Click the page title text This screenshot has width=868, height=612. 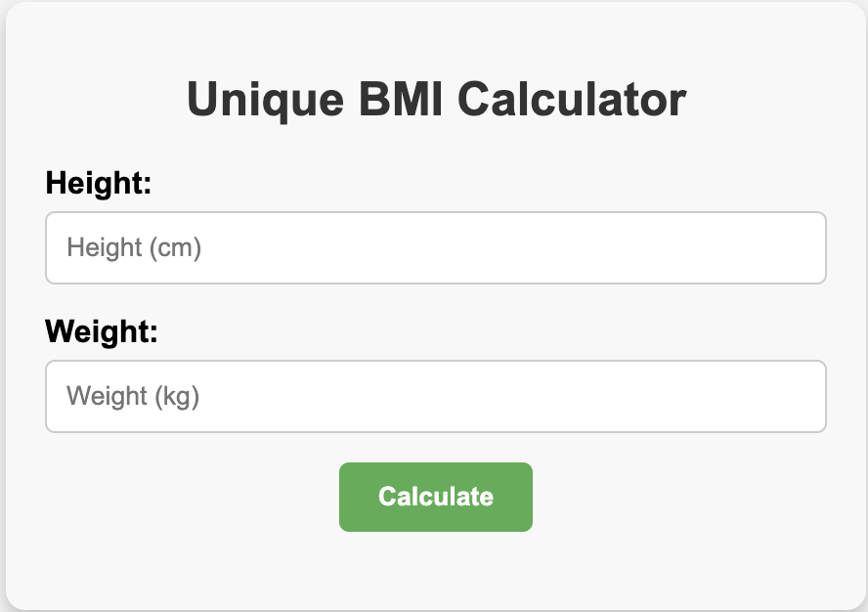[436, 101]
